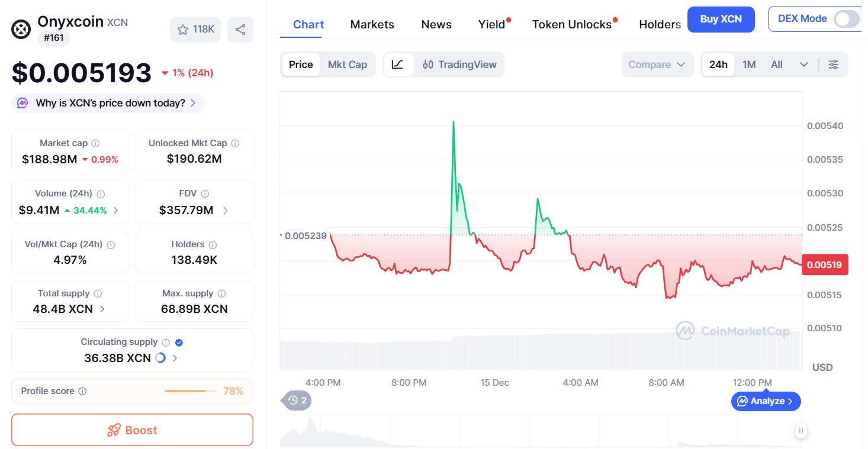868x449 pixels.
Task: Open the Token Unlocks tab
Action: pyautogui.click(x=571, y=24)
